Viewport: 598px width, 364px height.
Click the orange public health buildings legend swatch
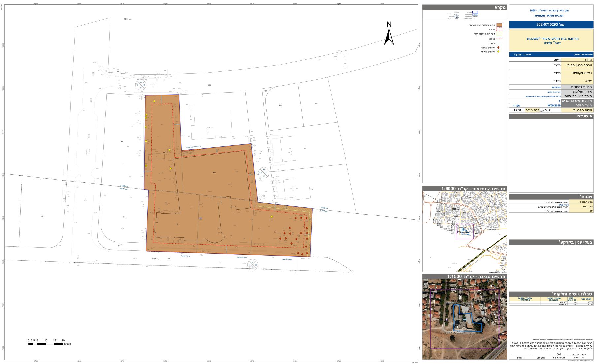point(499,25)
